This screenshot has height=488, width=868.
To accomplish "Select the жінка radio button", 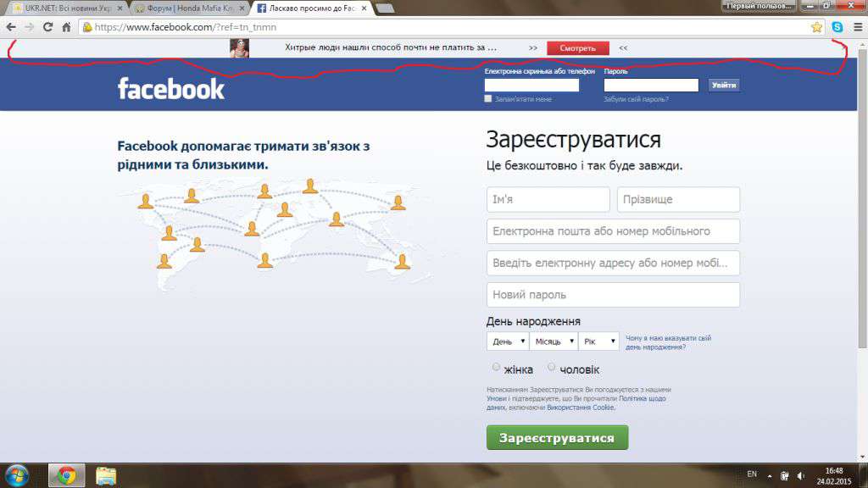I will pos(496,367).
